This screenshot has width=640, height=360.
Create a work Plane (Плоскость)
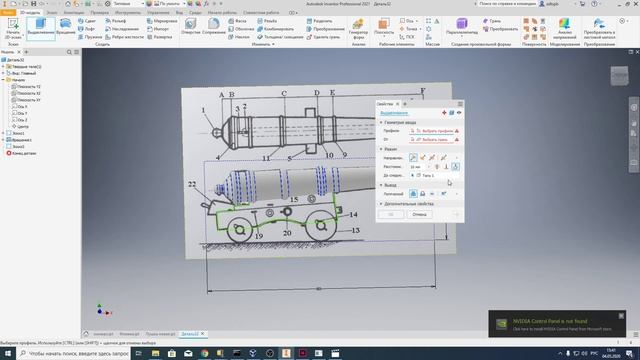[384, 27]
